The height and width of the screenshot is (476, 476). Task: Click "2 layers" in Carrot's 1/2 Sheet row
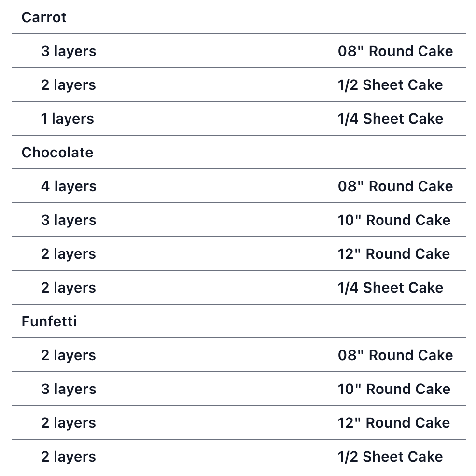pos(69,85)
